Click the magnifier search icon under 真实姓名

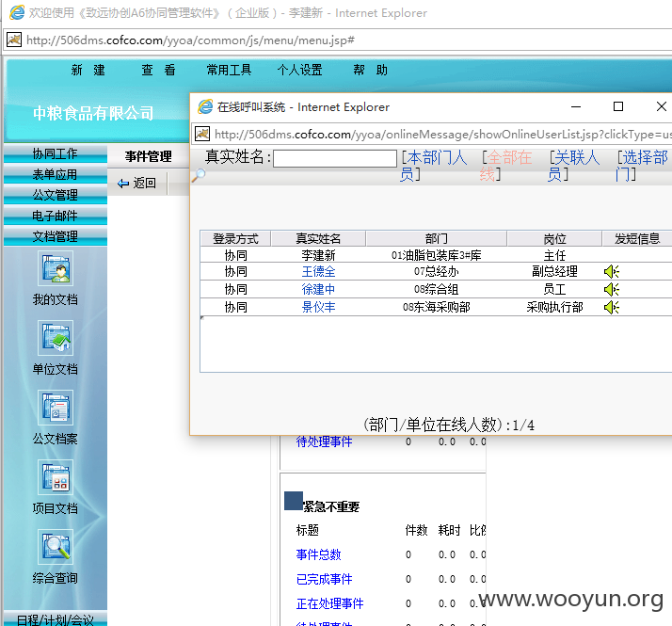click(x=198, y=175)
